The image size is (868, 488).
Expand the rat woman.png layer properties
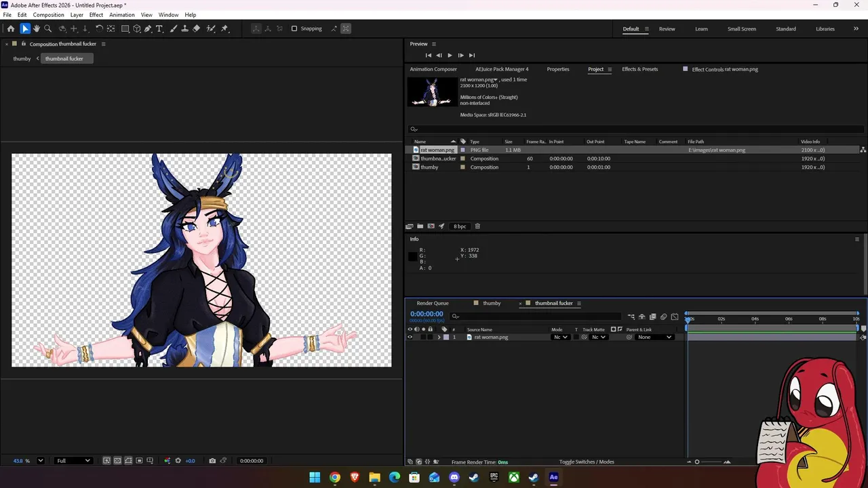point(438,337)
